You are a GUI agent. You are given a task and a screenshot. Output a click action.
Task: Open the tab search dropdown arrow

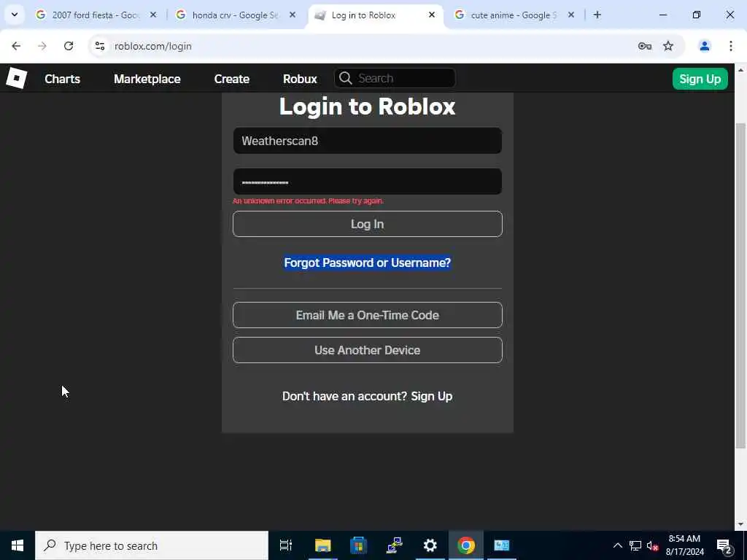click(x=15, y=15)
